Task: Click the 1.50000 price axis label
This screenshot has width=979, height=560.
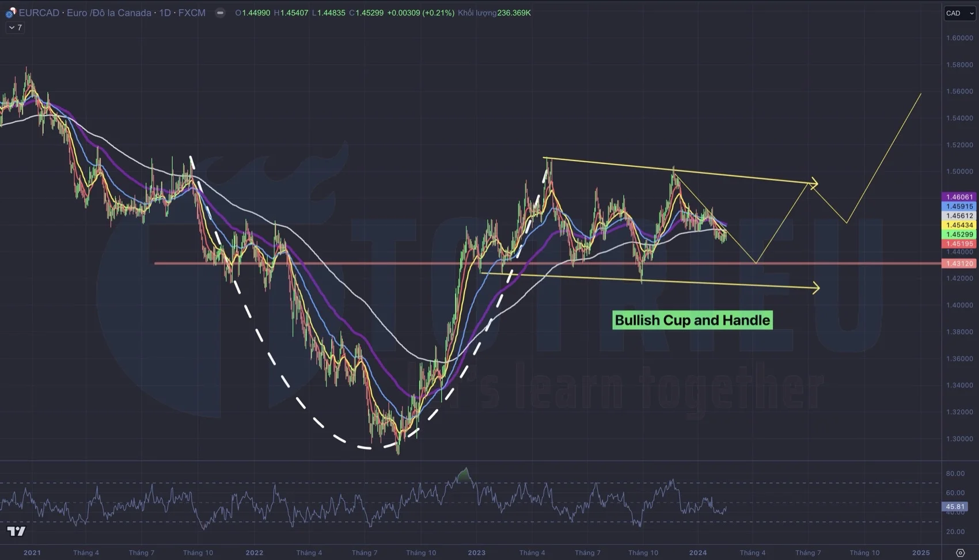Action: pyautogui.click(x=959, y=172)
